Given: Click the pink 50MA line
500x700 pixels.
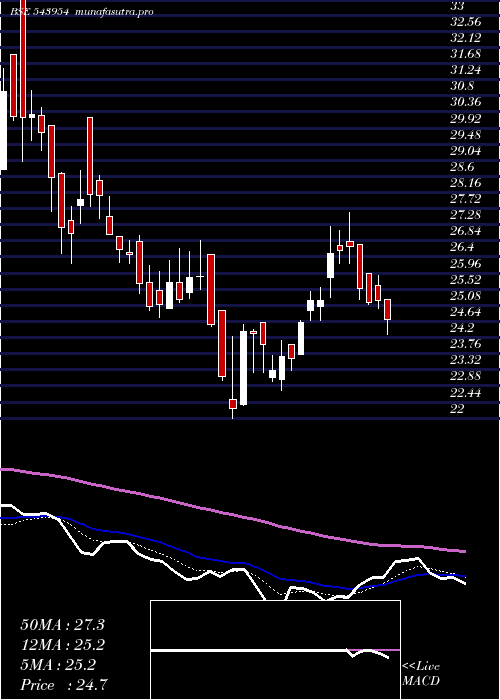Looking at the screenshot, I should coord(232,515).
